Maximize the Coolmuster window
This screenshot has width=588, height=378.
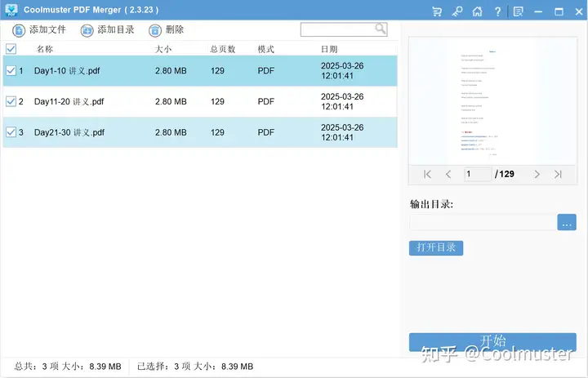[559, 11]
